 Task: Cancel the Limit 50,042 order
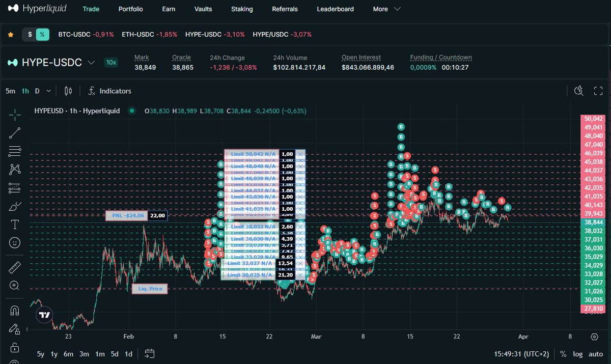(300, 154)
